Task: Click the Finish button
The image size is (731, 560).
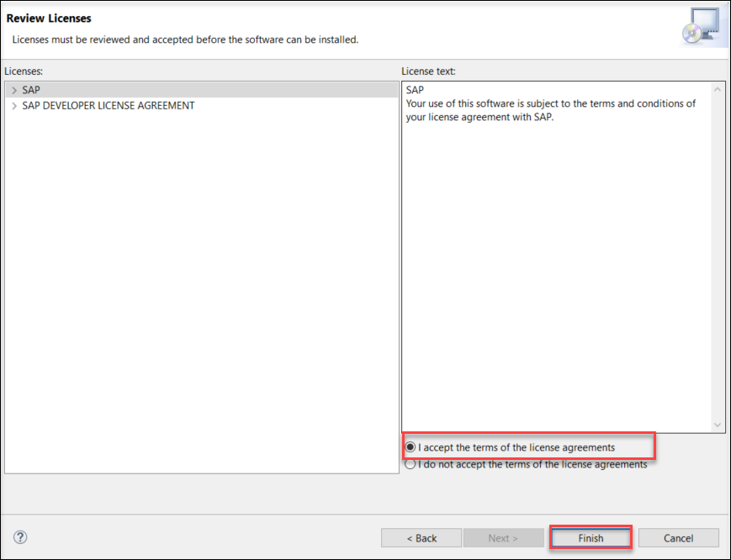Action: (x=591, y=538)
